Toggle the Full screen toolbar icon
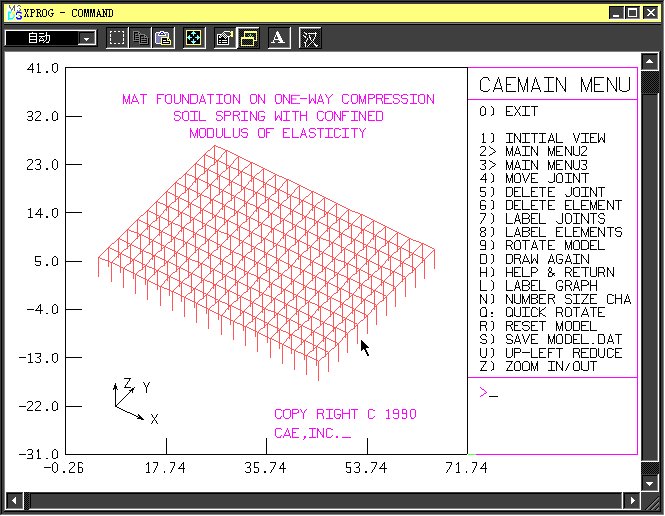The image size is (665, 516). coord(194,38)
